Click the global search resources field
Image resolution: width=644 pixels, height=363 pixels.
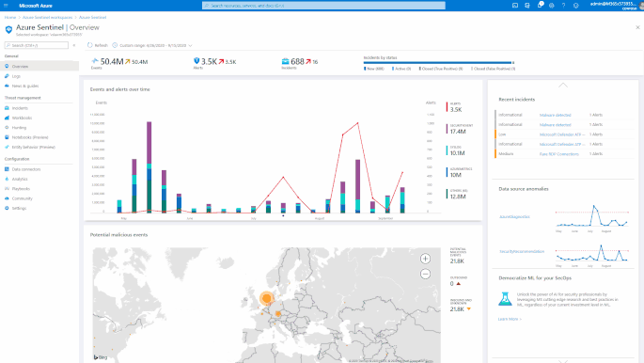[x=323, y=6]
